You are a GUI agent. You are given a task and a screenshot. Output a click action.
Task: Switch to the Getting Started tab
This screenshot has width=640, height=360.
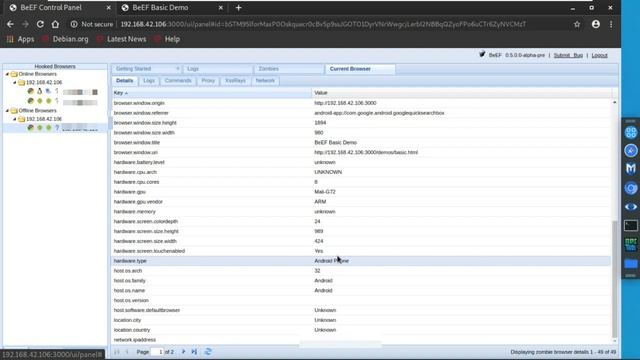click(146, 69)
